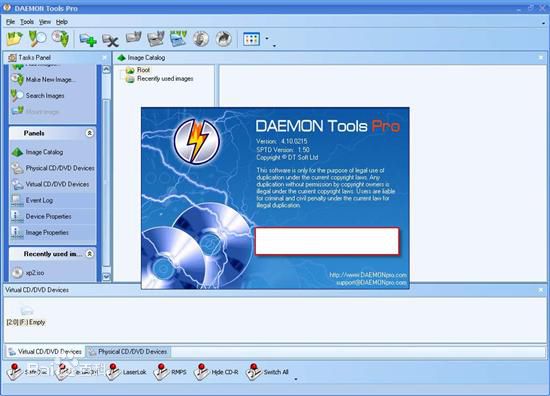
Task: Close the Image Catalog panel
Action: (x=541, y=57)
